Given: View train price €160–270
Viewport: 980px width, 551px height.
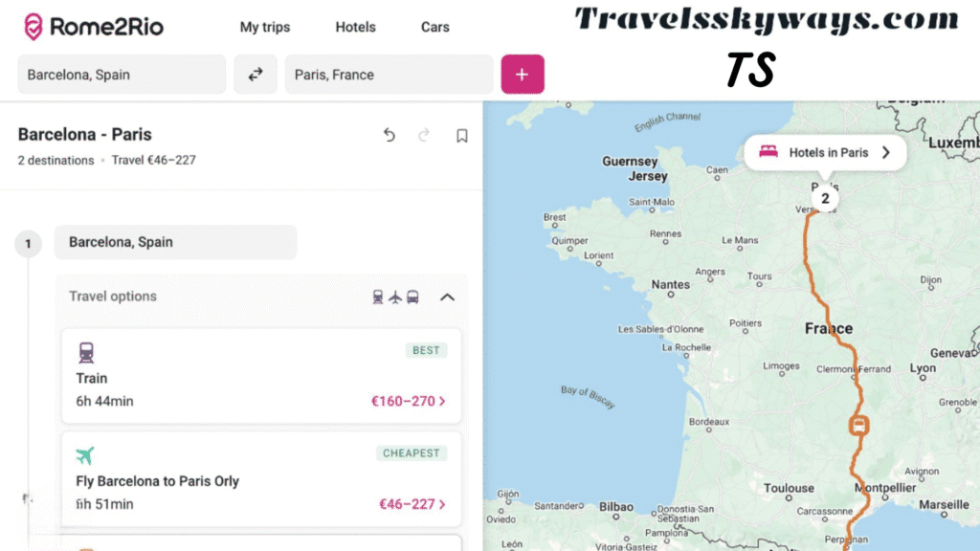Looking at the screenshot, I should 408,401.
